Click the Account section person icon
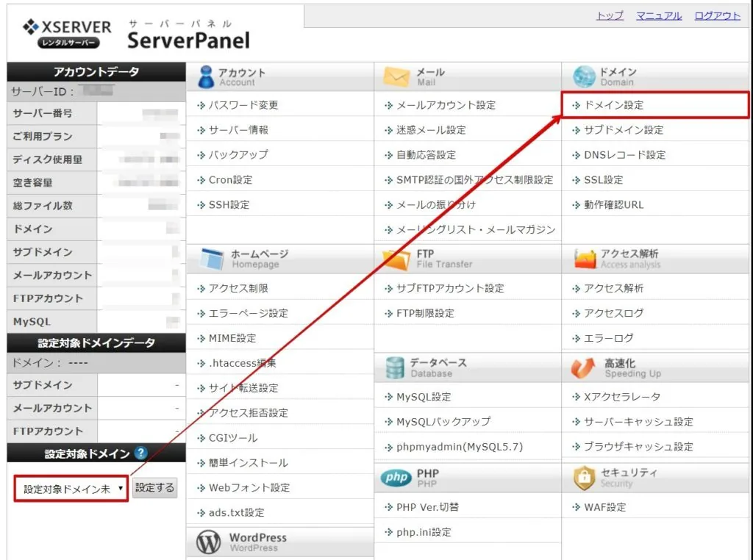The image size is (753, 560). point(206,76)
